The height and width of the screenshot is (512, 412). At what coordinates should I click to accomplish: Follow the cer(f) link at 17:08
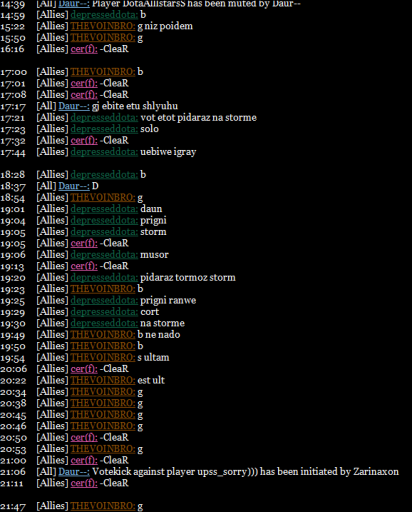click(x=84, y=95)
